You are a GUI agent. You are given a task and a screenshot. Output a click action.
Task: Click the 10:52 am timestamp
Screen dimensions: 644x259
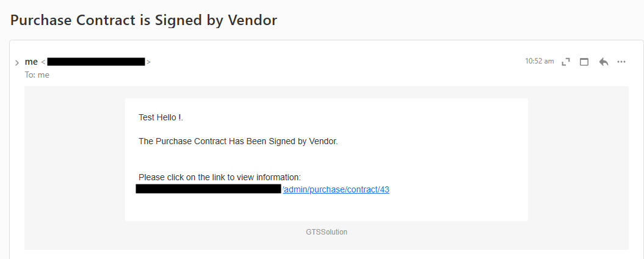540,61
